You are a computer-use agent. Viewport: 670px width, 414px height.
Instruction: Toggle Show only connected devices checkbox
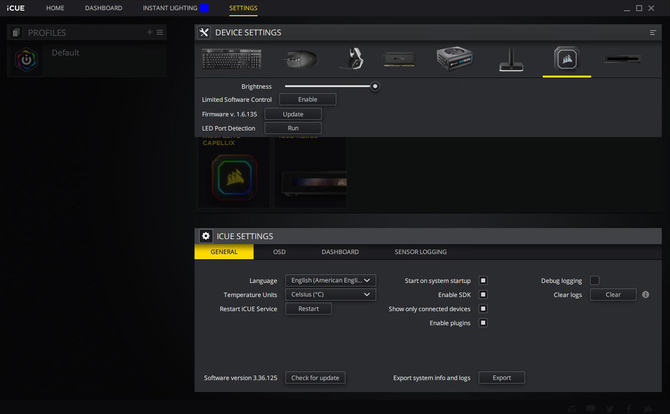coord(483,309)
